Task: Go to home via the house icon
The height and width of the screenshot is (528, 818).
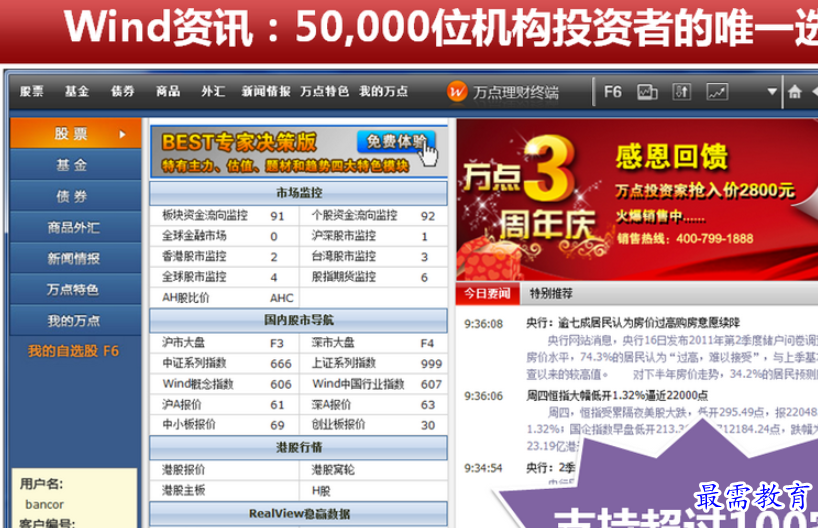Action: (x=795, y=92)
